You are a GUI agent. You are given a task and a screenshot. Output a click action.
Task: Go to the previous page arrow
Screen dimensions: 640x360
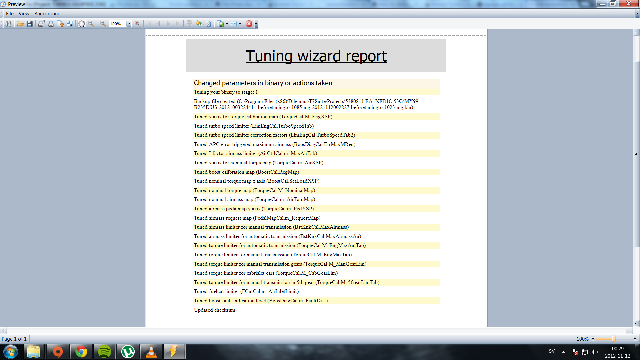click(x=159, y=24)
